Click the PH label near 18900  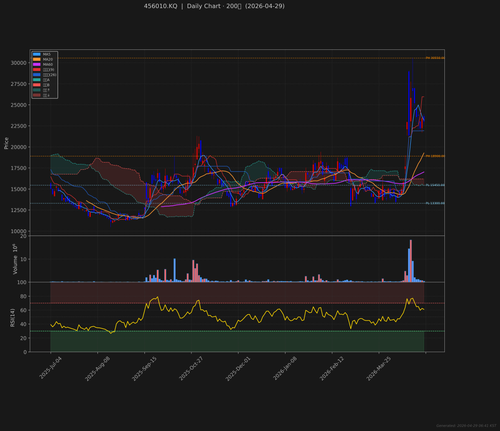[435, 156]
